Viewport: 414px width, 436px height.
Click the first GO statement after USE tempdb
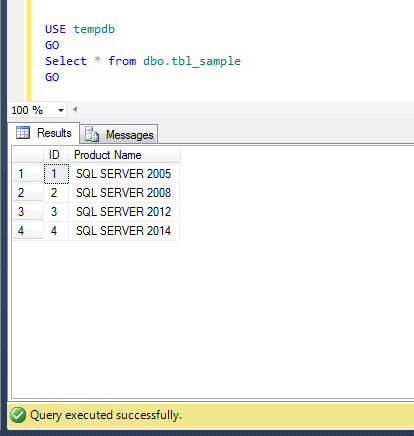point(52,45)
